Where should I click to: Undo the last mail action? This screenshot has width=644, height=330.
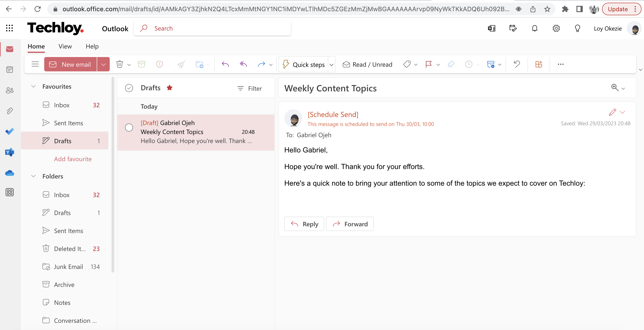pyautogui.click(x=516, y=64)
